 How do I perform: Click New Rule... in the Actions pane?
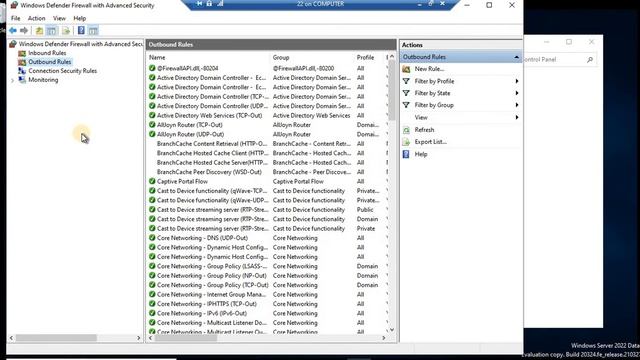[429, 69]
